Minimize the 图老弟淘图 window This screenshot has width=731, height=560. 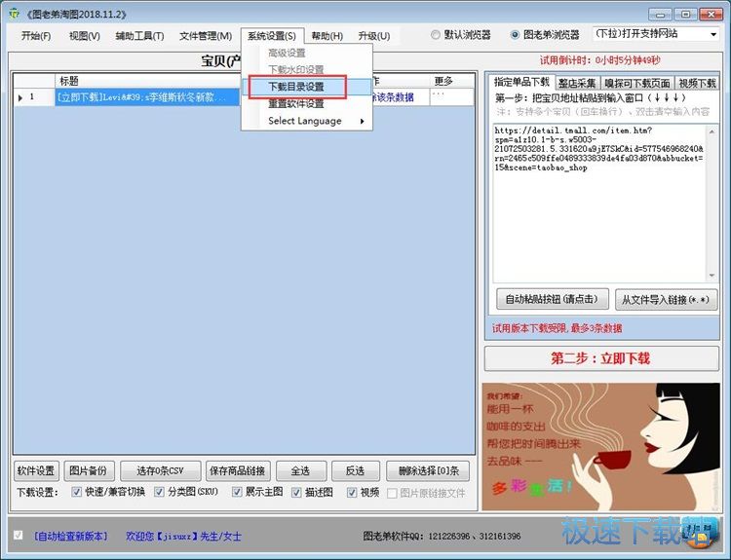[x=660, y=14]
